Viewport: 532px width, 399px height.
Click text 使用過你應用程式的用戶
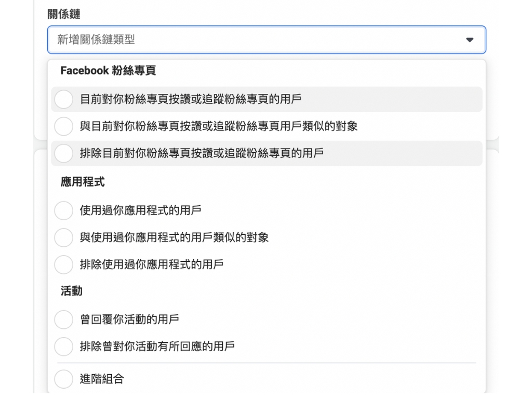(140, 210)
